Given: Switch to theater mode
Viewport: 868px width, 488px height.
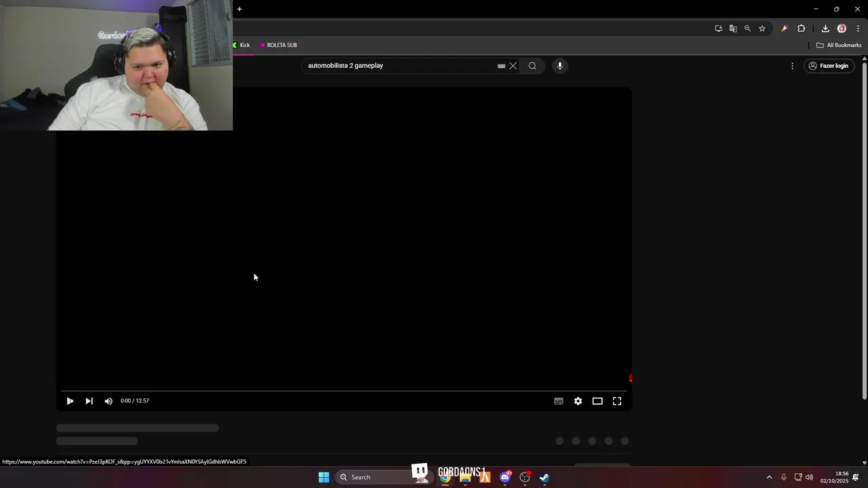Looking at the screenshot, I should (x=597, y=401).
